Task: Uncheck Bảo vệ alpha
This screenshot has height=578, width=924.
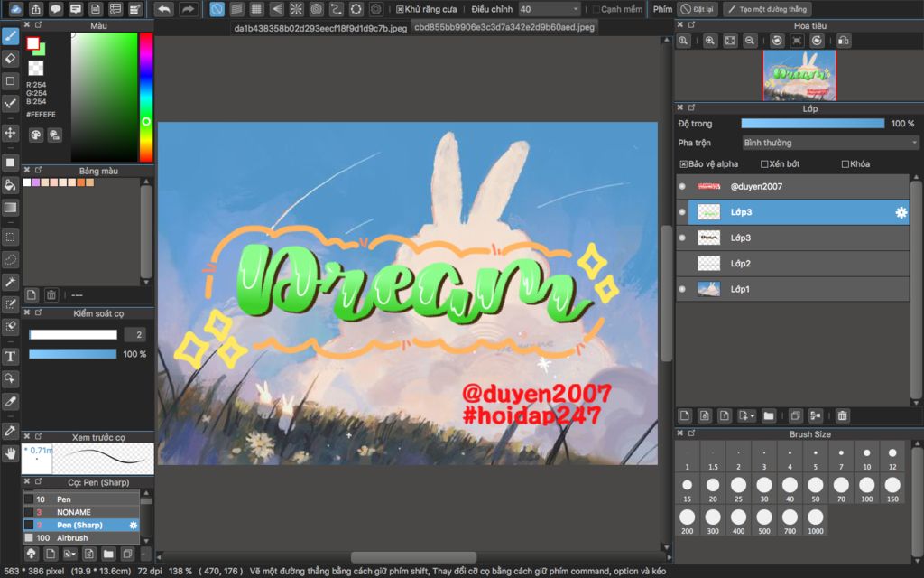Action: click(684, 164)
